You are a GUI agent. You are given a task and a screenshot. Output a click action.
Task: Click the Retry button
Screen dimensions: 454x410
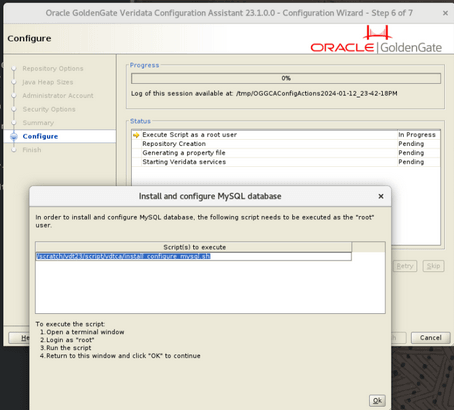point(405,266)
